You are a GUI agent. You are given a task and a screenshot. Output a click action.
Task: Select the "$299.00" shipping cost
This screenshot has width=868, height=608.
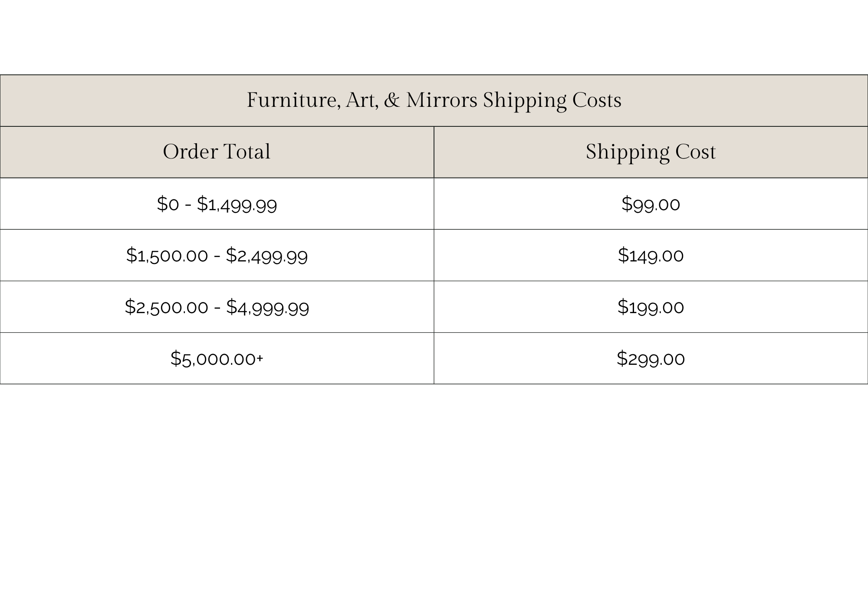(651, 359)
